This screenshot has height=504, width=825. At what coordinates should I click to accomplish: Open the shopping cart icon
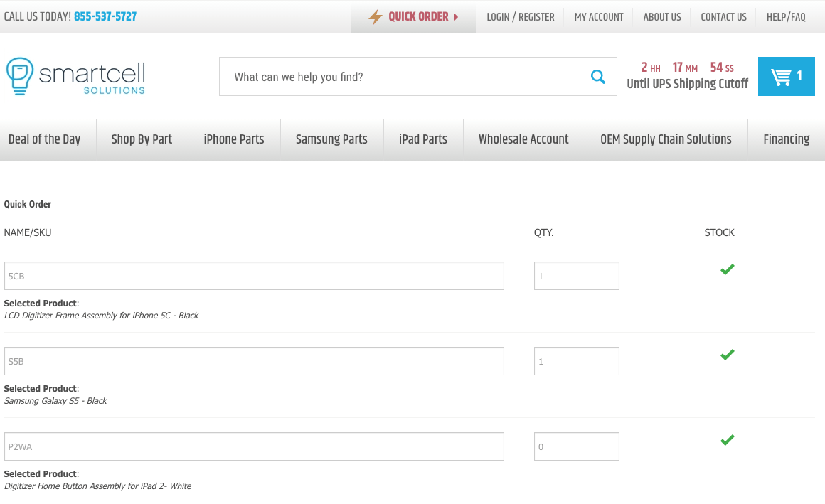[x=786, y=76]
